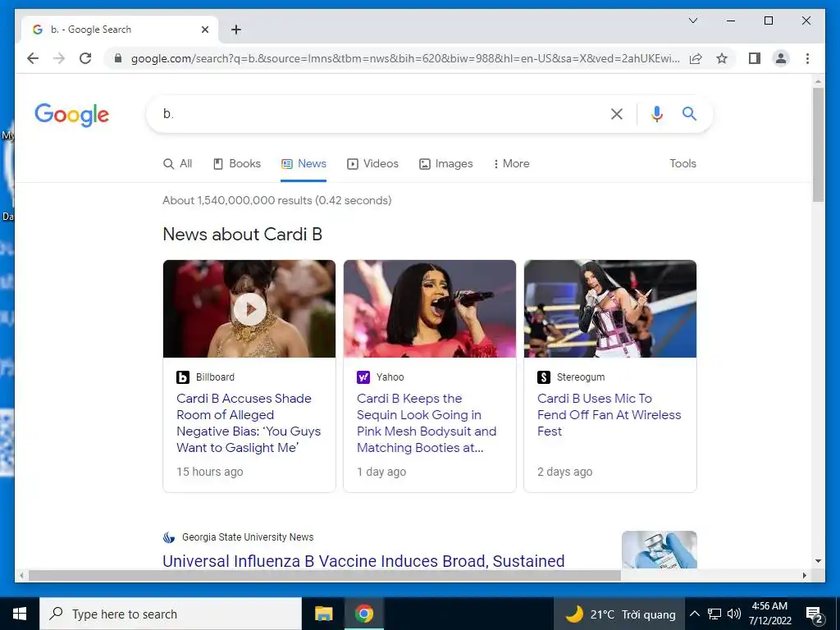Image resolution: width=840 pixels, height=630 pixels.
Task: Switch to the Images tab
Action: click(x=445, y=163)
